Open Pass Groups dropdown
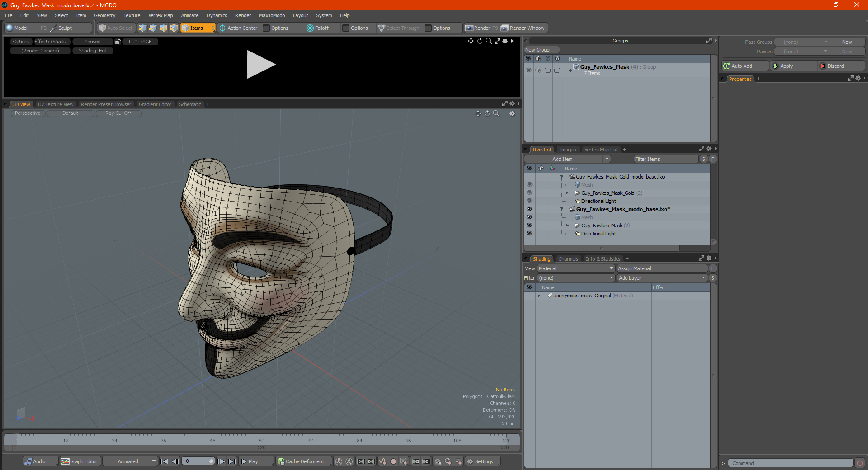 pyautogui.click(x=802, y=42)
